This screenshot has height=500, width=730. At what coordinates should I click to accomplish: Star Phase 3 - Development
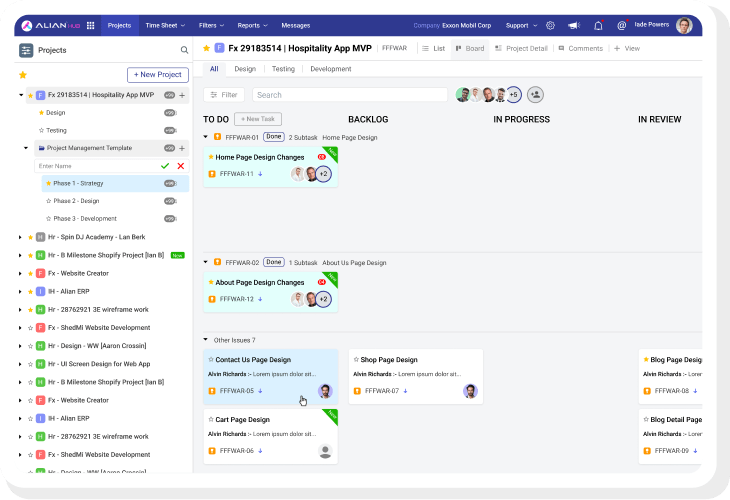point(48,219)
